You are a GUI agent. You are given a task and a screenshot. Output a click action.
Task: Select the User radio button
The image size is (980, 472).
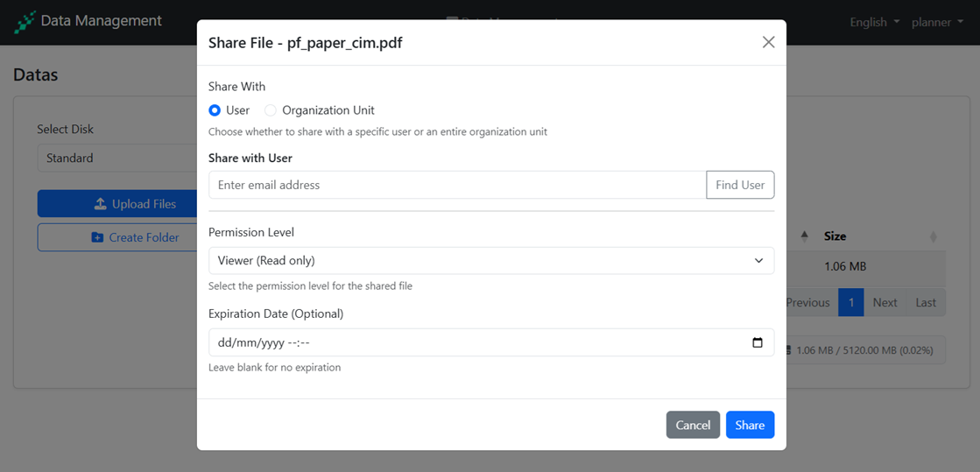pyautogui.click(x=215, y=110)
